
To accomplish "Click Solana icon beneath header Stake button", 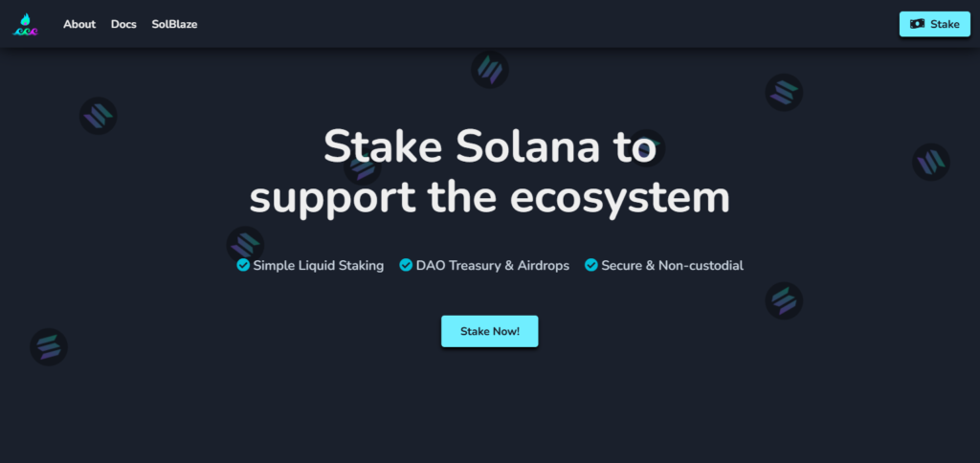I will pyautogui.click(x=784, y=93).
